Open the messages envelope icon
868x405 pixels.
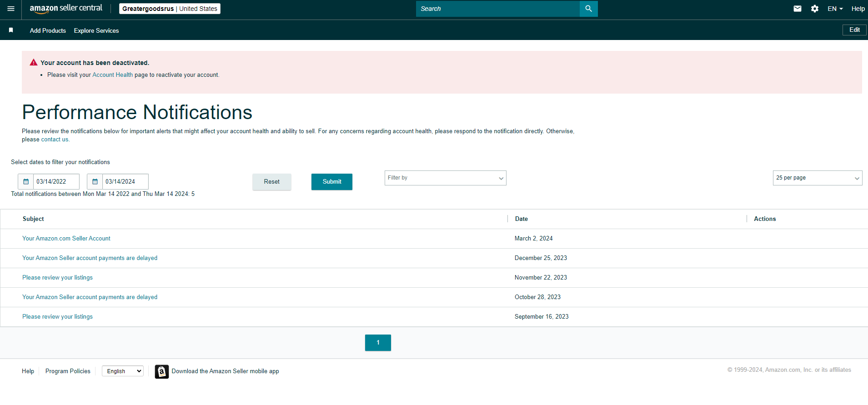(798, 9)
